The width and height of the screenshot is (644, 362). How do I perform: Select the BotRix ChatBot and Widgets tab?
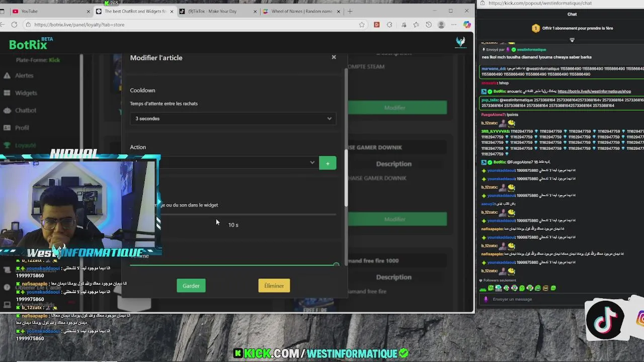point(135,11)
